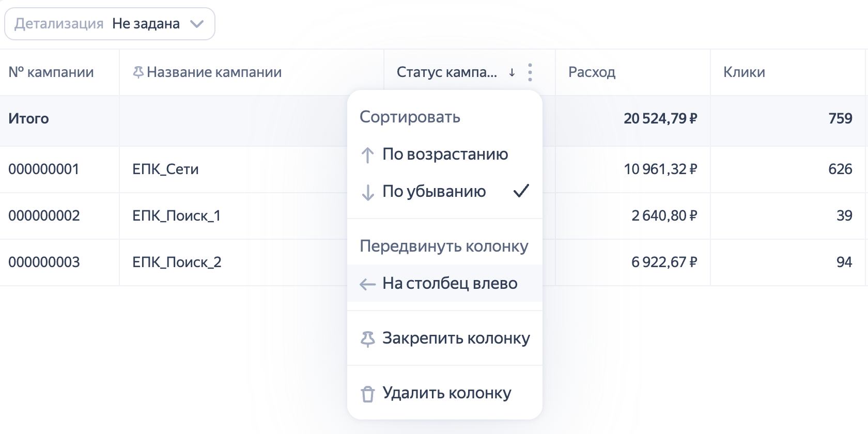
Task: Click the down arrow icon for descending sort
Action: pos(367,192)
